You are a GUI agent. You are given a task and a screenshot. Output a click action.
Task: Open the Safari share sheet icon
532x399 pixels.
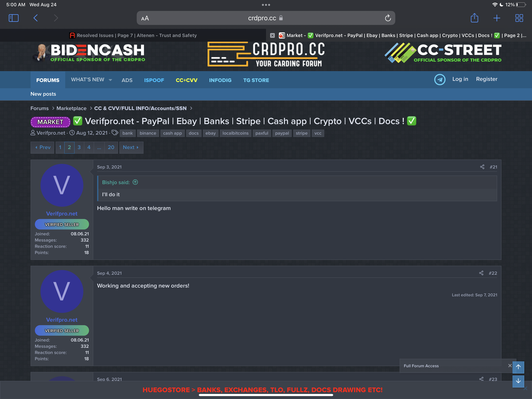(474, 18)
